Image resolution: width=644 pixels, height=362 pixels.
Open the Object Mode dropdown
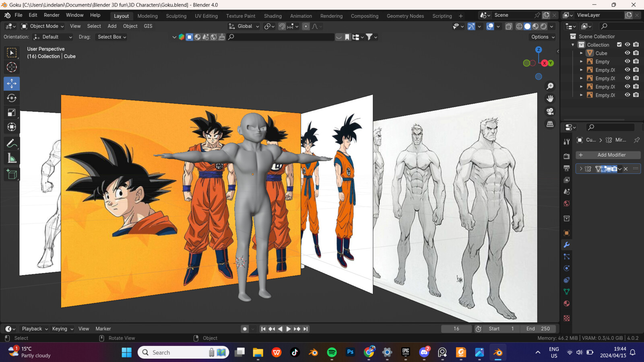tap(43, 26)
